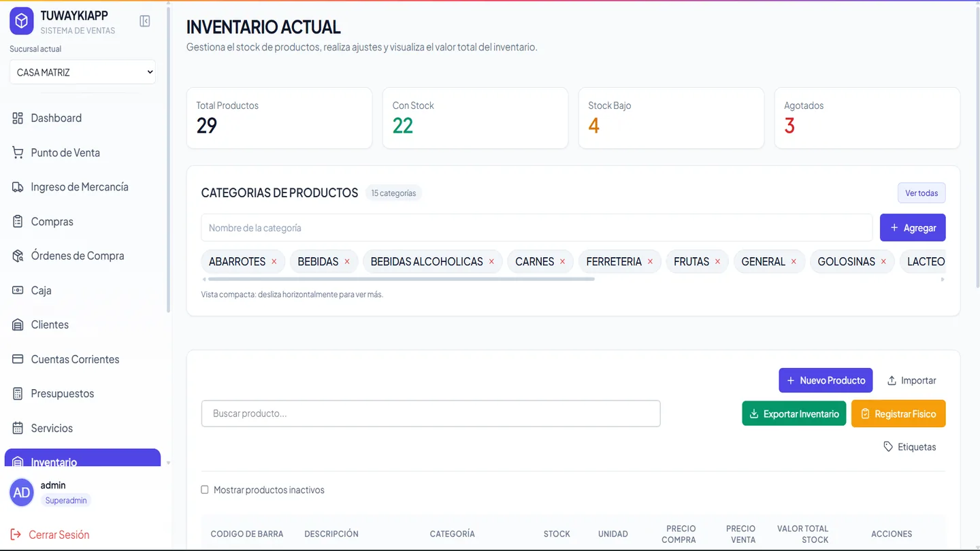The width and height of the screenshot is (980, 551).
Task: Click the Importar button
Action: tap(911, 380)
